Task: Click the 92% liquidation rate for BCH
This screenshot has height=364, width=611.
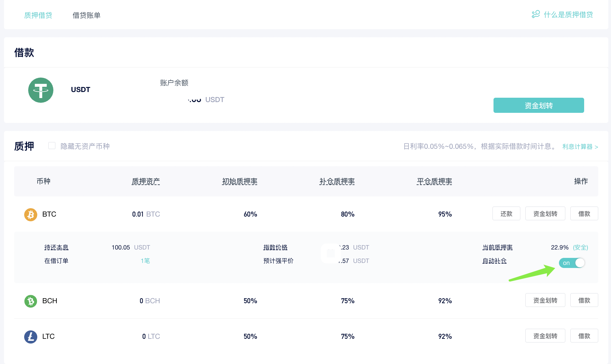Action: coord(445,301)
